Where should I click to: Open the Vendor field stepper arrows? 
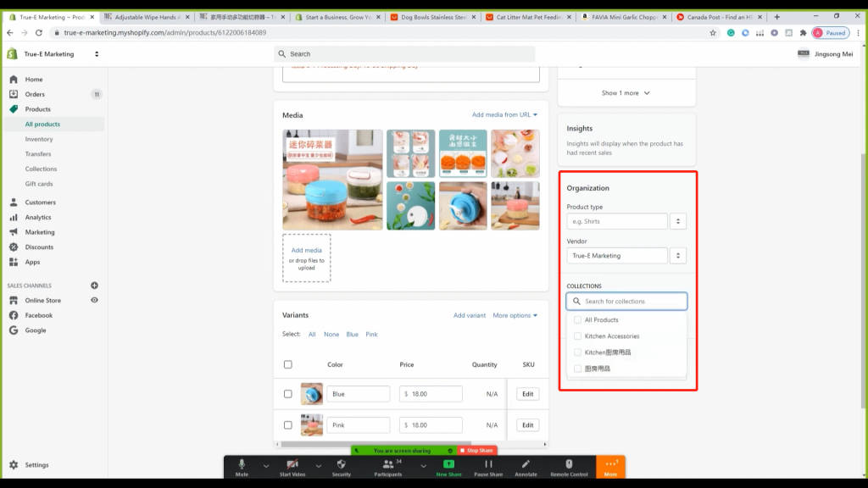click(677, 255)
